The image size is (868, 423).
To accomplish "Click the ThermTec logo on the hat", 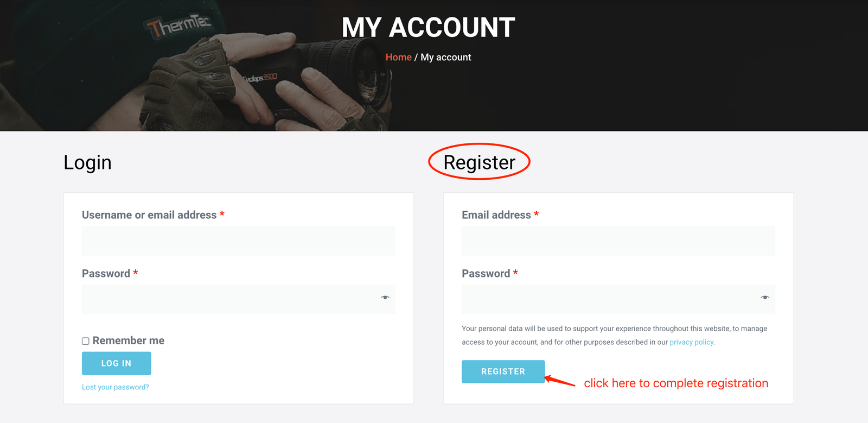I will coord(177,26).
